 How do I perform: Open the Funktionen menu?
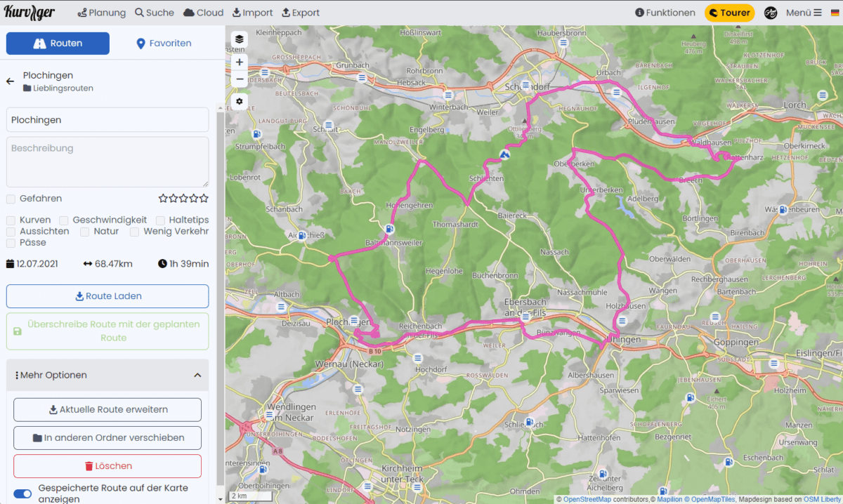tap(665, 13)
